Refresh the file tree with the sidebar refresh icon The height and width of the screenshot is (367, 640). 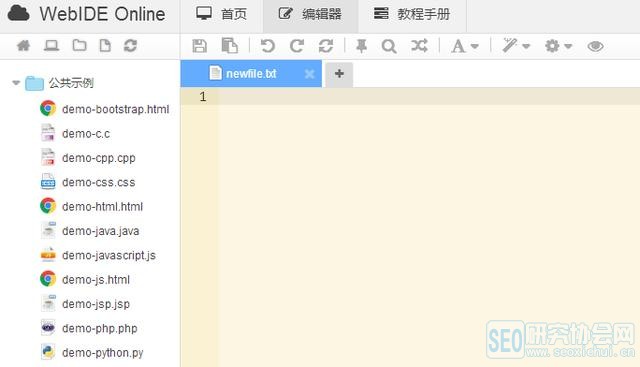[130, 45]
